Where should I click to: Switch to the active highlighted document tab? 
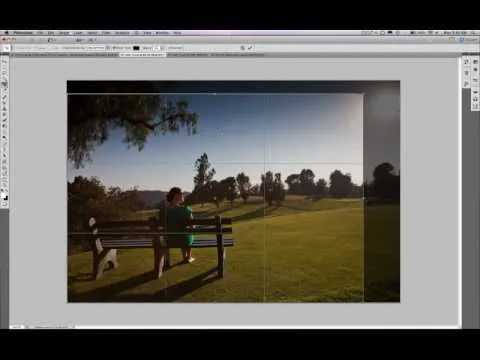(x=143, y=55)
